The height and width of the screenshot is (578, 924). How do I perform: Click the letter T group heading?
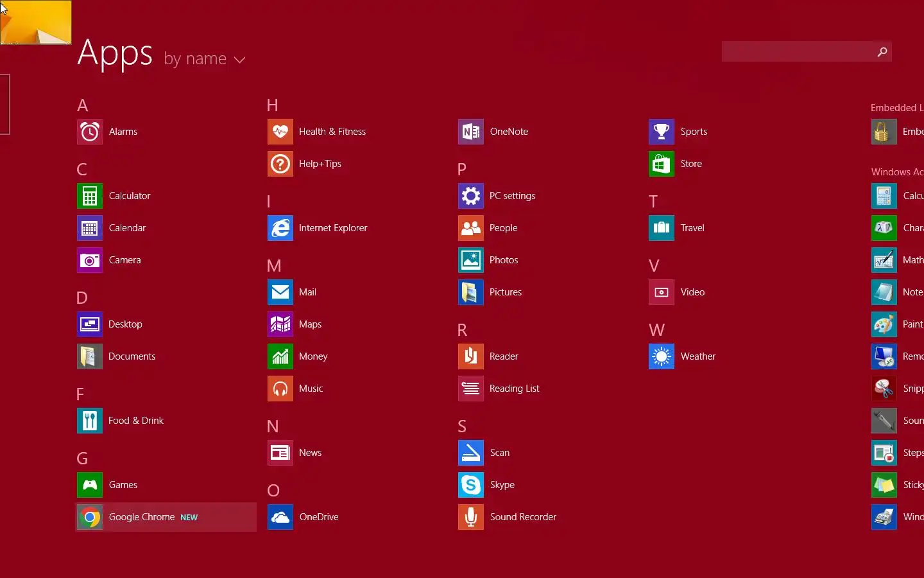tap(653, 201)
